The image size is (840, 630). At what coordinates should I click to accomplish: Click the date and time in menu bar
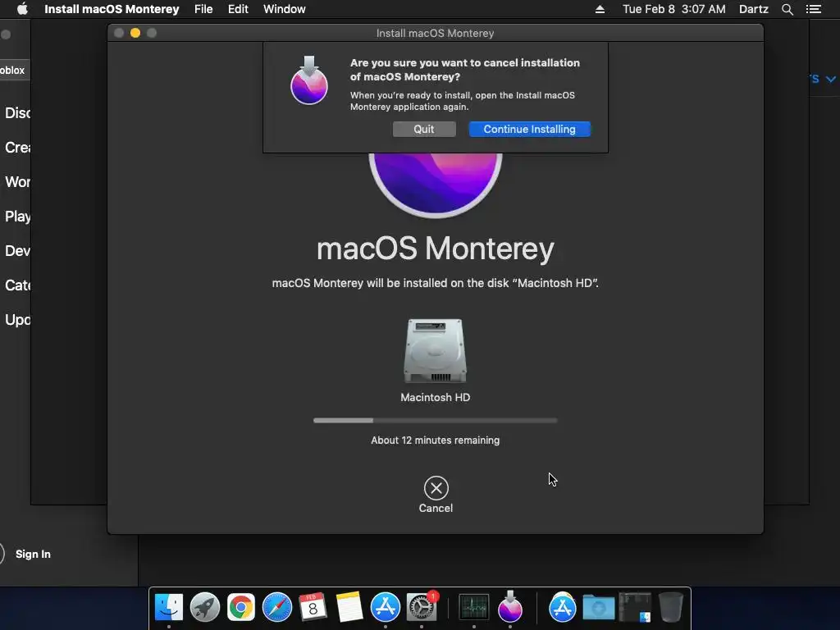click(x=674, y=9)
